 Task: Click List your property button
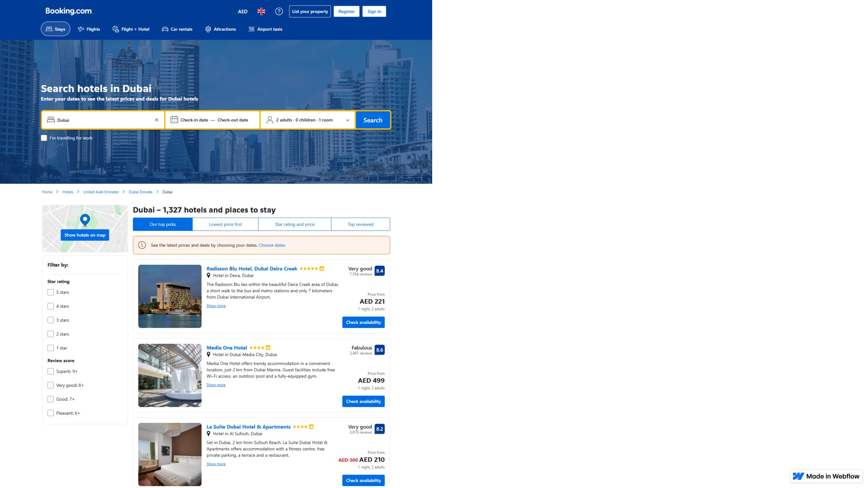[x=310, y=12]
